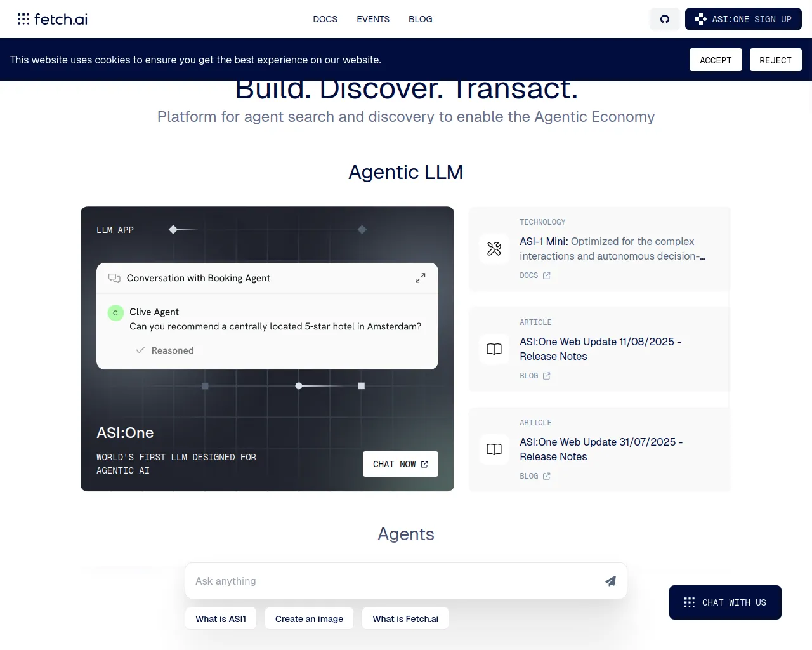
Task: Open the Docs link for ASI-1 Mini
Action: coord(535,275)
